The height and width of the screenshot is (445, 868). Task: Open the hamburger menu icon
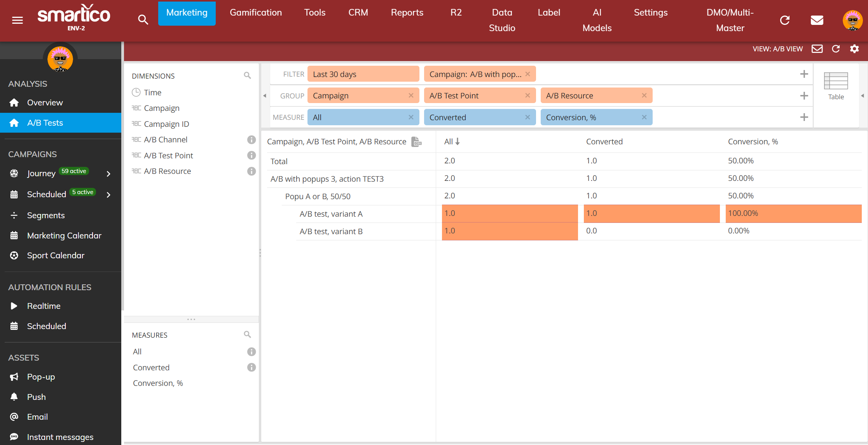tap(17, 20)
